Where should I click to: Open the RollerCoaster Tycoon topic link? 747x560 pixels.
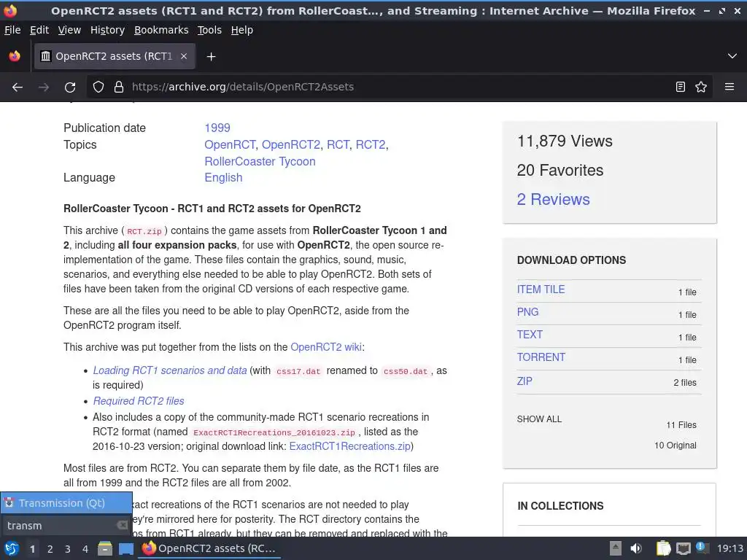[260, 161]
